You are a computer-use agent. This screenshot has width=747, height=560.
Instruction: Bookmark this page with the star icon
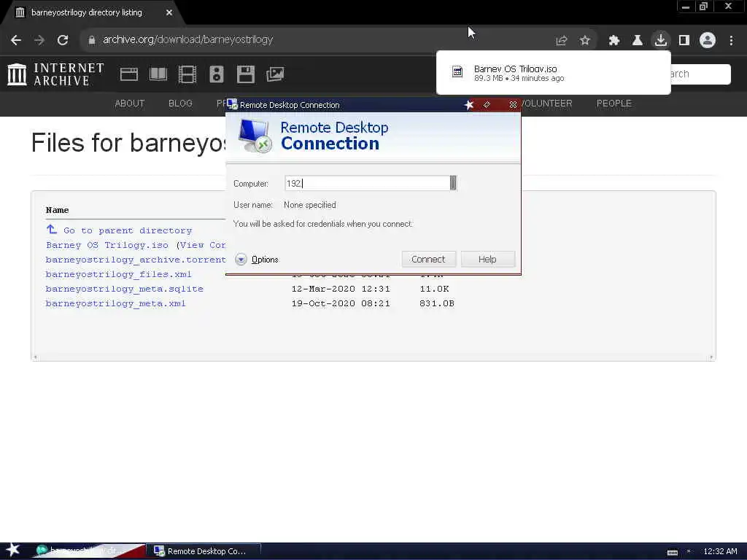585,41
